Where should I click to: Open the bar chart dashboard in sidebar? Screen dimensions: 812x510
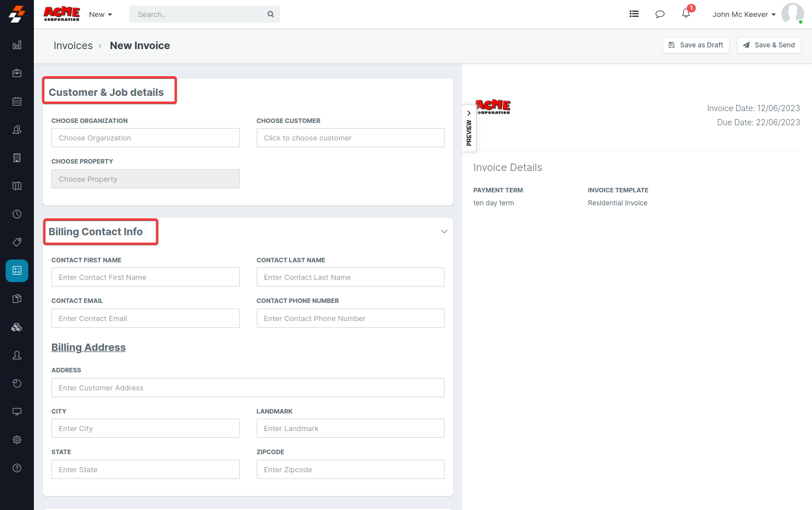(17, 45)
